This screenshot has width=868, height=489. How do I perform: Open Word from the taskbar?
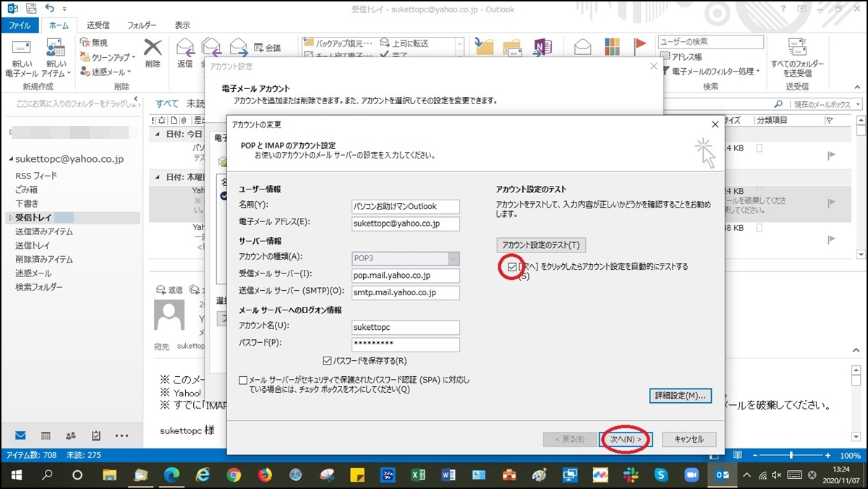point(448,475)
